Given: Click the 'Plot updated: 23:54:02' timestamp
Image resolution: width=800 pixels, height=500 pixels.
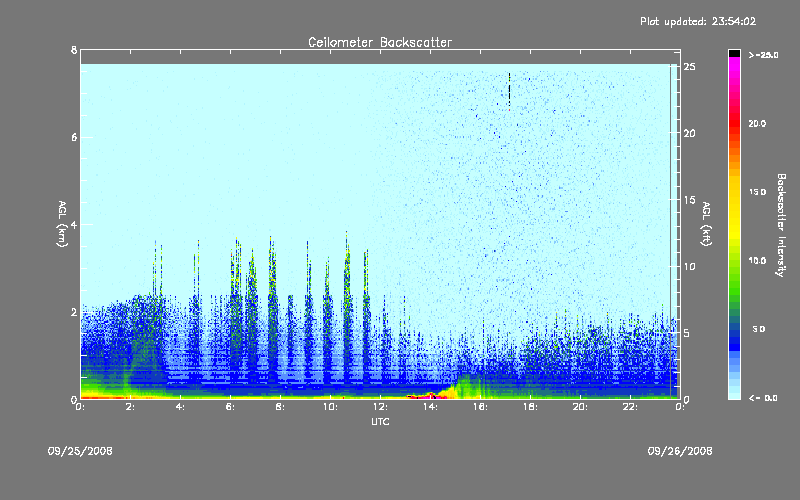Looking at the screenshot, I should tap(698, 21).
